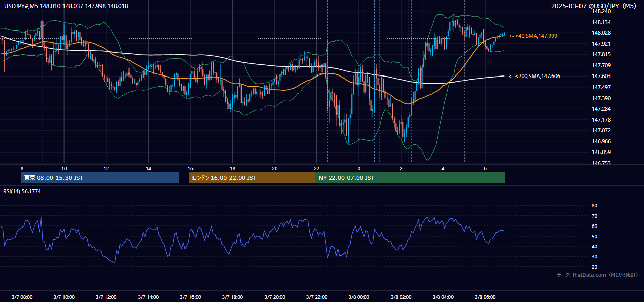Click price axis label 147.921
Screen dimensions: 644x302
click(x=602, y=44)
